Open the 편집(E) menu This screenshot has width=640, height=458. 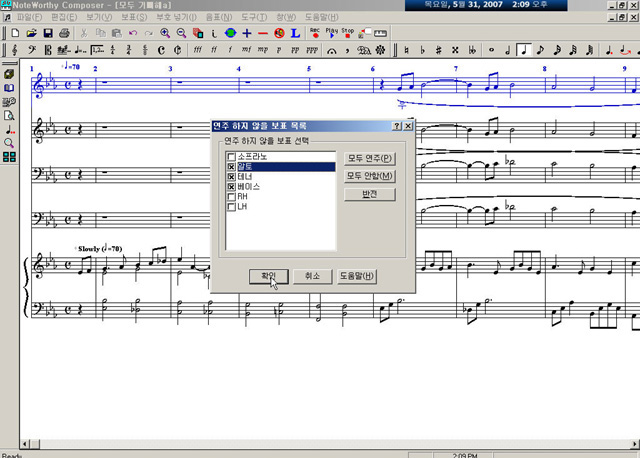coord(64,17)
